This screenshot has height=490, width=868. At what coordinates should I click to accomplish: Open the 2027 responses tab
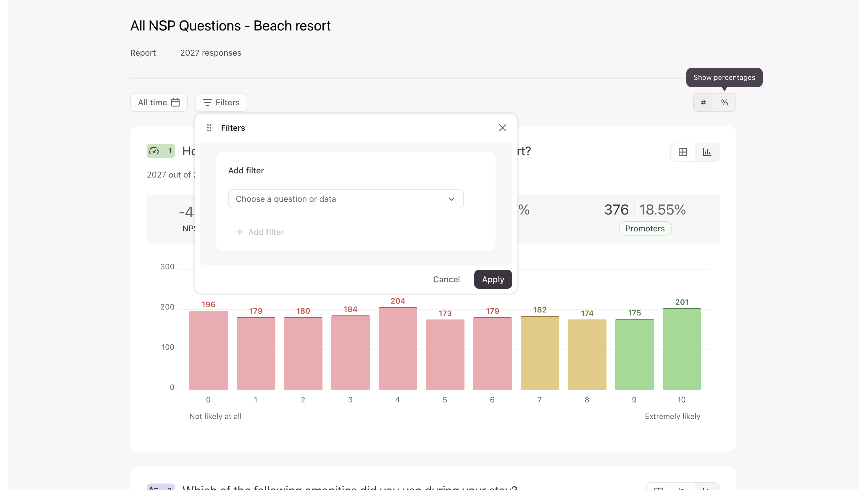pyautogui.click(x=211, y=53)
